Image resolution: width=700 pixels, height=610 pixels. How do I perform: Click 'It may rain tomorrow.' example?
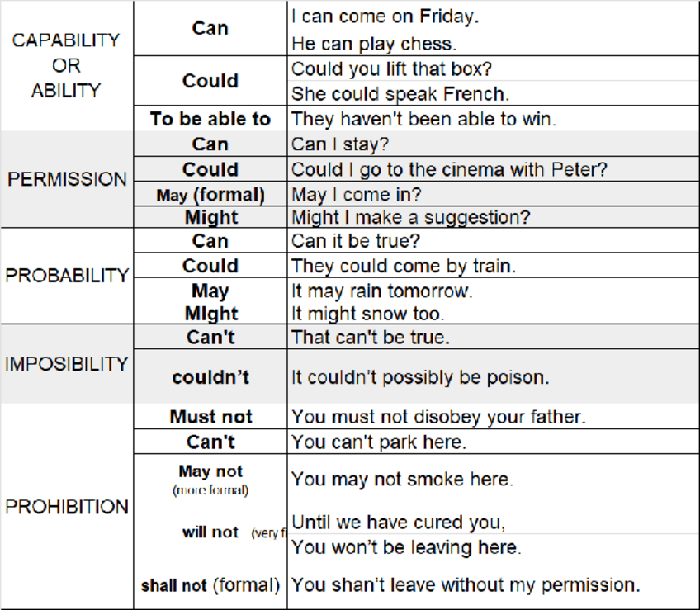(x=381, y=291)
